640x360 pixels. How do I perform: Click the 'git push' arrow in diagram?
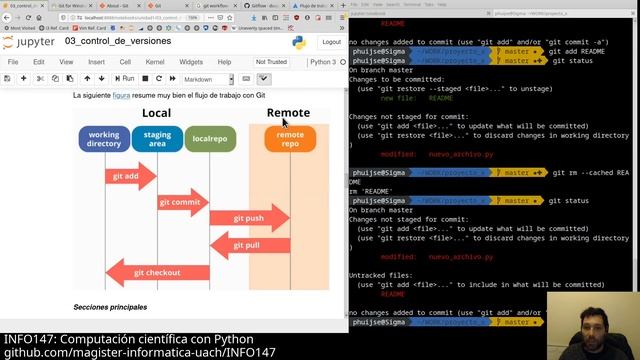tap(249, 218)
